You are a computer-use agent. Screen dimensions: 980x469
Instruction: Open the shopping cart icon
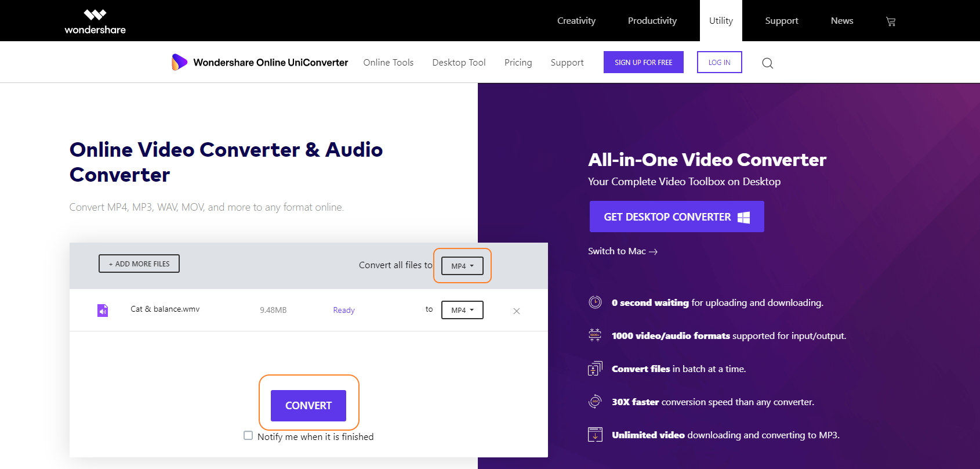click(x=891, y=21)
